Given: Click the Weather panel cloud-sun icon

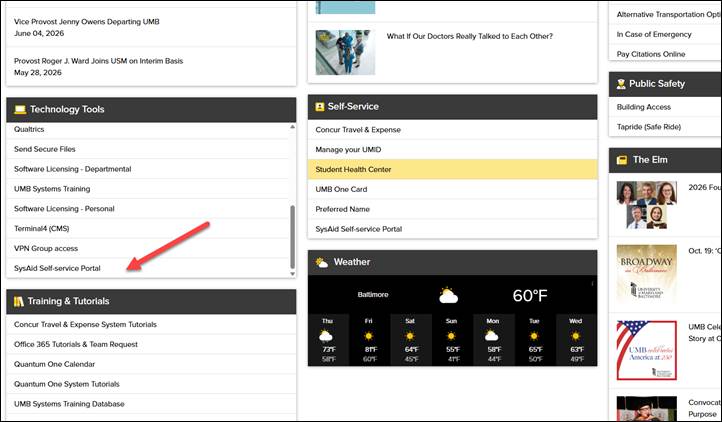Looking at the screenshot, I should pos(321,262).
